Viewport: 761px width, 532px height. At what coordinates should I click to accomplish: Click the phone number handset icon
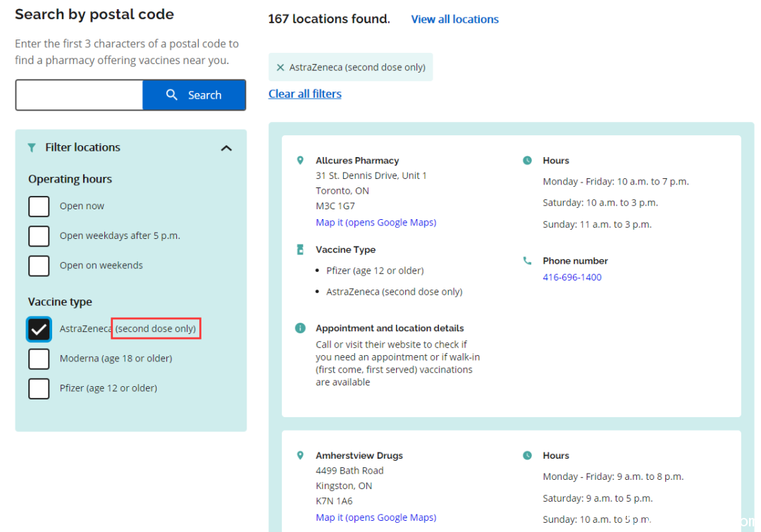pyautogui.click(x=527, y=261)
